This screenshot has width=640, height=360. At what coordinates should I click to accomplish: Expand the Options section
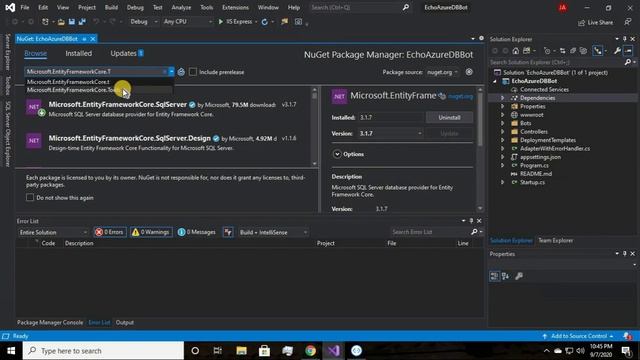pyautogui.click(x=337, y=154)
